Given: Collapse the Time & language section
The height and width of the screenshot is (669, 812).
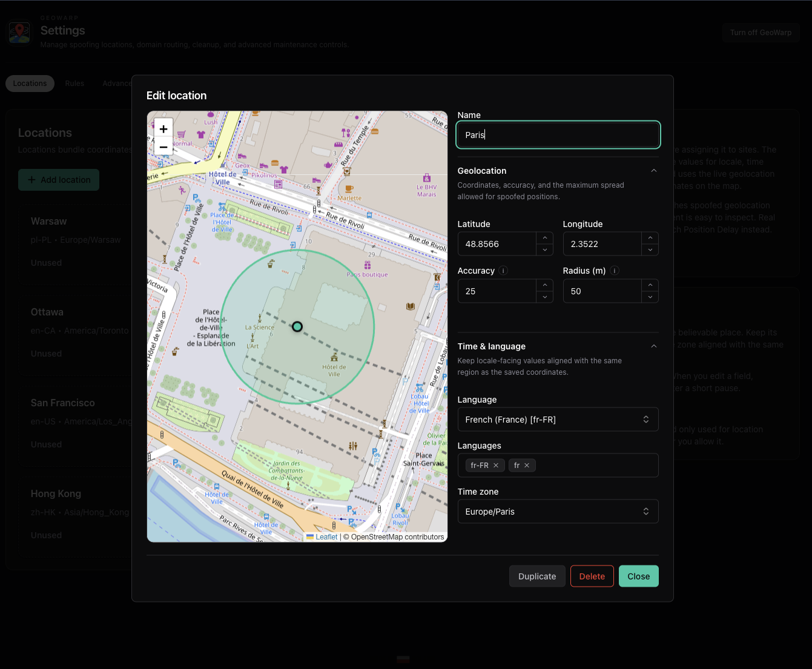Looking at the screenshot, I should click(x=653, y=346).
